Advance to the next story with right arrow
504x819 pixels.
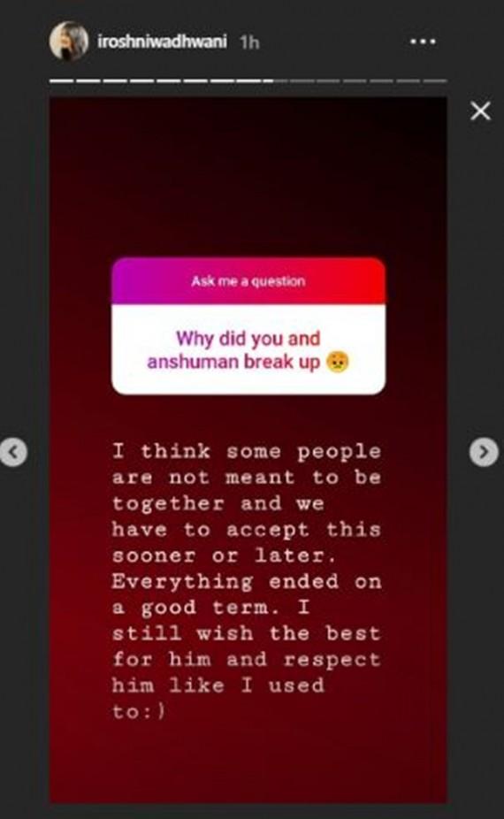484,452
